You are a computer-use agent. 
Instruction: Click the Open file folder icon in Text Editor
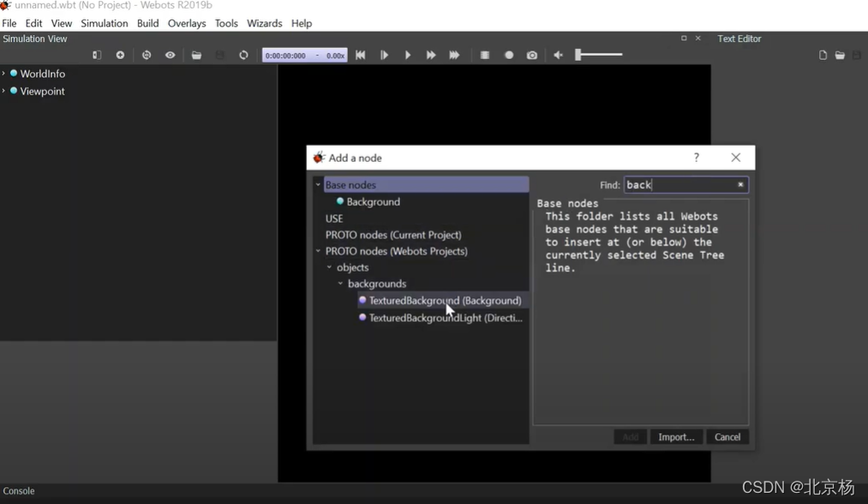[840, 55]
